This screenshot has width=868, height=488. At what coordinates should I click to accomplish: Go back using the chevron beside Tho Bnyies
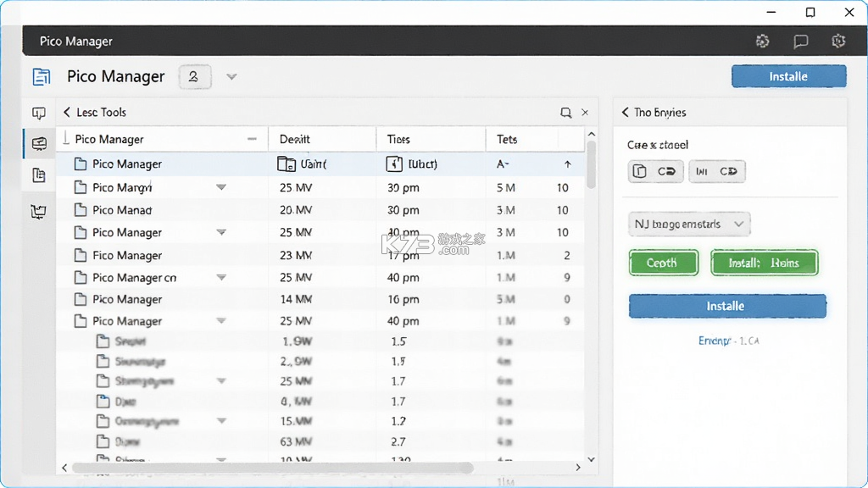[625, 113]
